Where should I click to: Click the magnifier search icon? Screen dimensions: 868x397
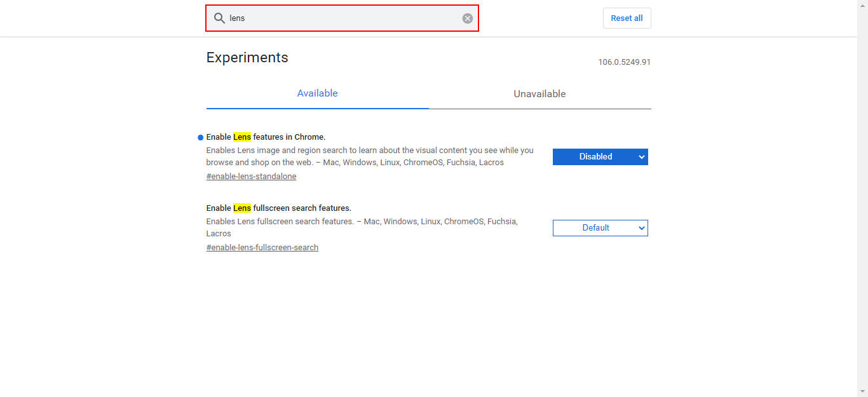219,18
